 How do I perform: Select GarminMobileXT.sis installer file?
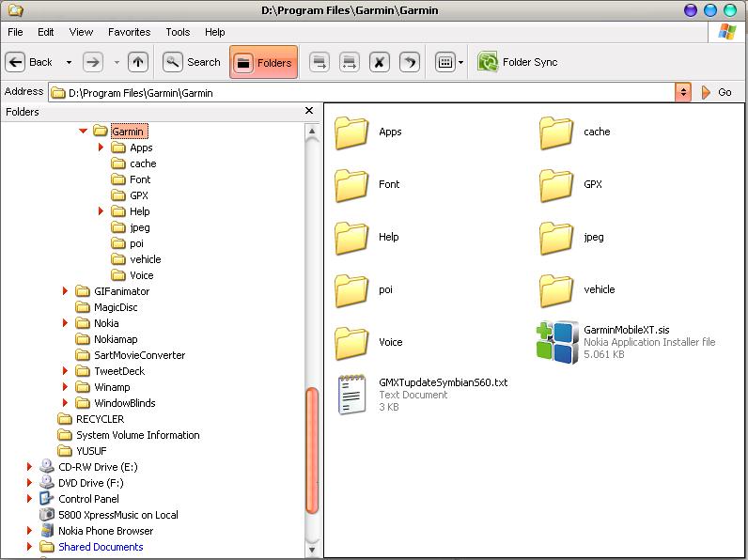pyautogui.click(x=626, y=342)
